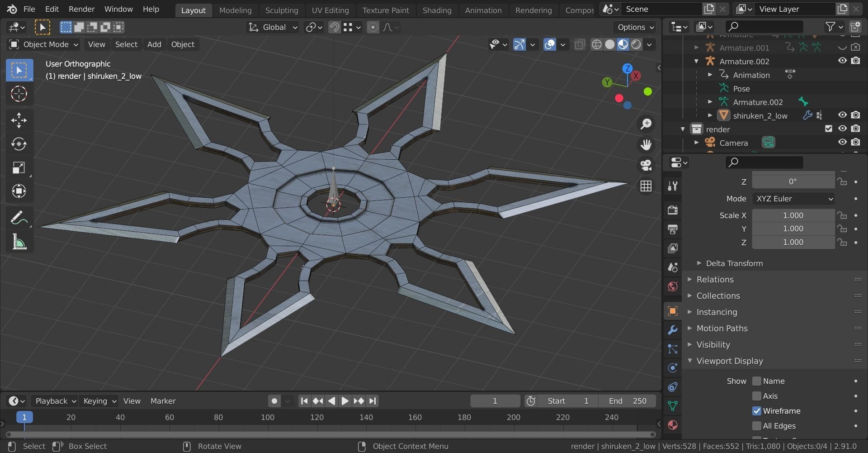Open the File menu
The height and width of the screenshot is (453, 868).
(29, 9)
